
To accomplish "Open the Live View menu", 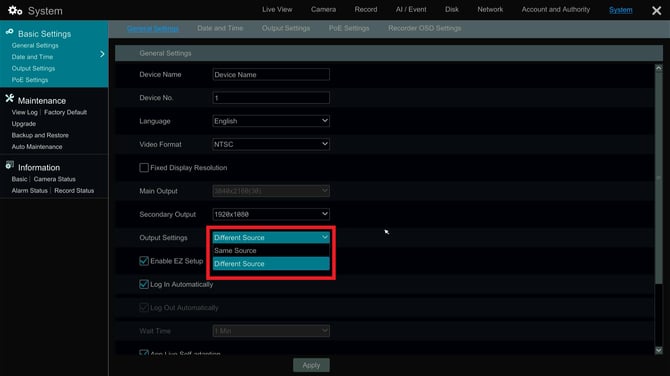I will coord(277,9).
